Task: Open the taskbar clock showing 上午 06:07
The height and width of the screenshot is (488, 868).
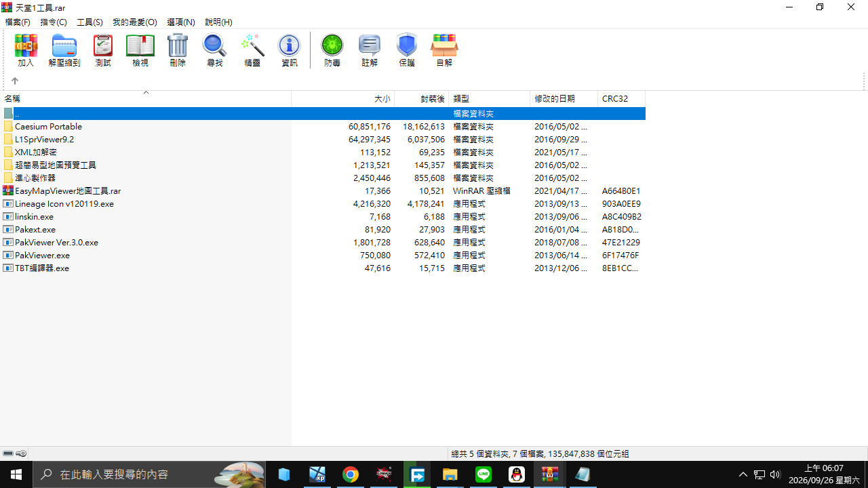Action: pyautogui.click(x=823, y=474)
